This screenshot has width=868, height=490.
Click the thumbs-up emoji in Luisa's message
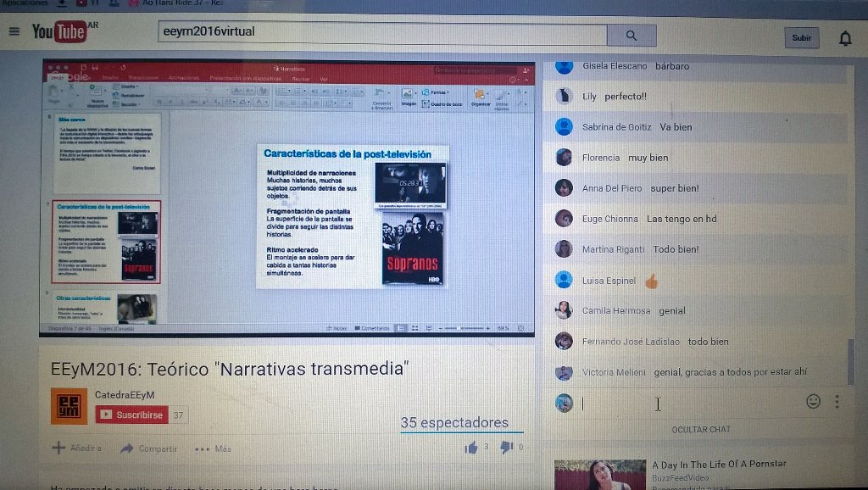pos(652,281)
